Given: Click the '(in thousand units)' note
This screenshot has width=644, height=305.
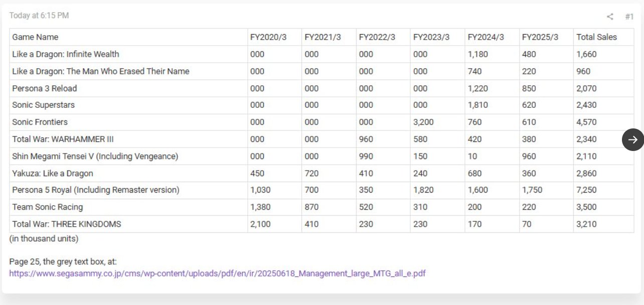Looking at the screenshot, I should click(44, 239).
